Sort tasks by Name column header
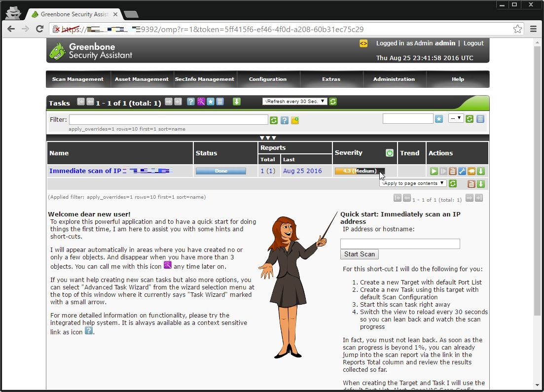This screenshot has height=392, width=544. pos(59,153)
